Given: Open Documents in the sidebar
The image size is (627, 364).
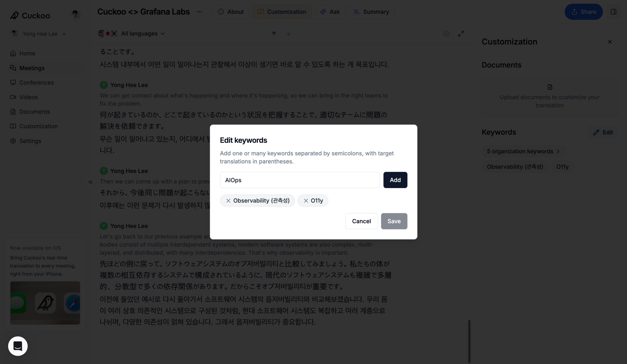Looking at the screenshot, I should pos(45,112).
